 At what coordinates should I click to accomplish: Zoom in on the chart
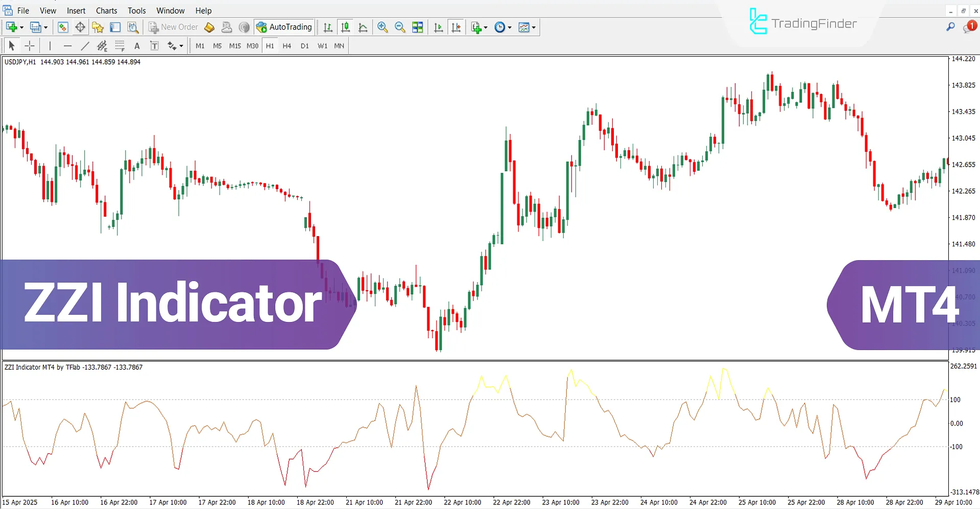click(x=383, y=27)
